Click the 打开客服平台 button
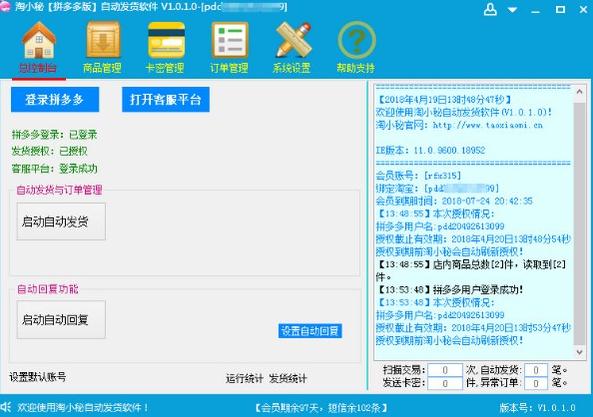This screenshot has height=417, width=593. point(166,99)
